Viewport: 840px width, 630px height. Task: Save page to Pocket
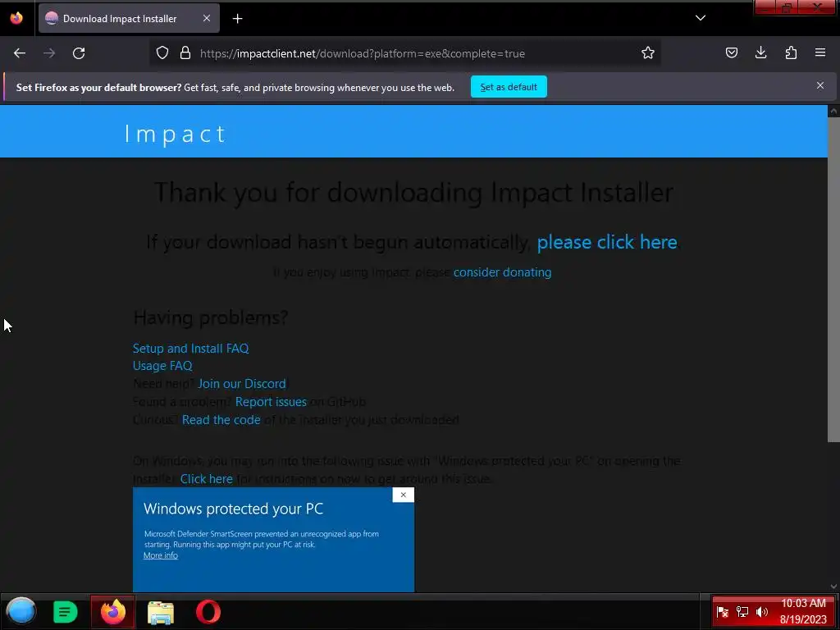(731, 52)
